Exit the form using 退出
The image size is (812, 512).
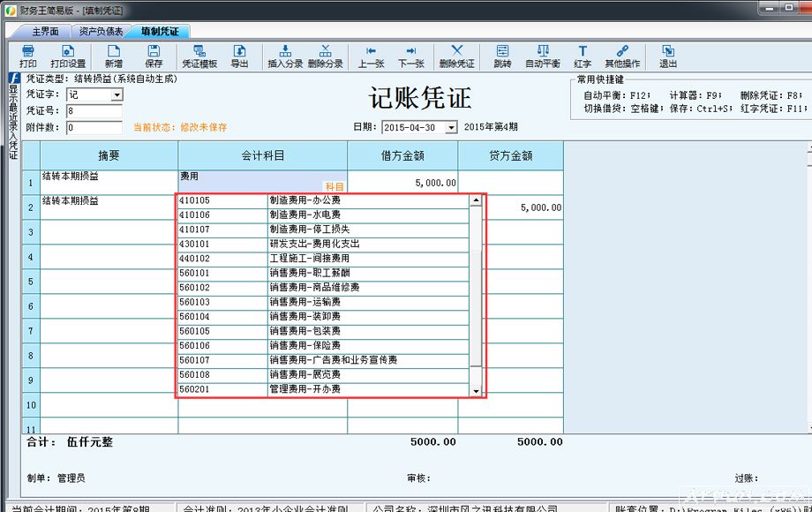coord(667,55)
